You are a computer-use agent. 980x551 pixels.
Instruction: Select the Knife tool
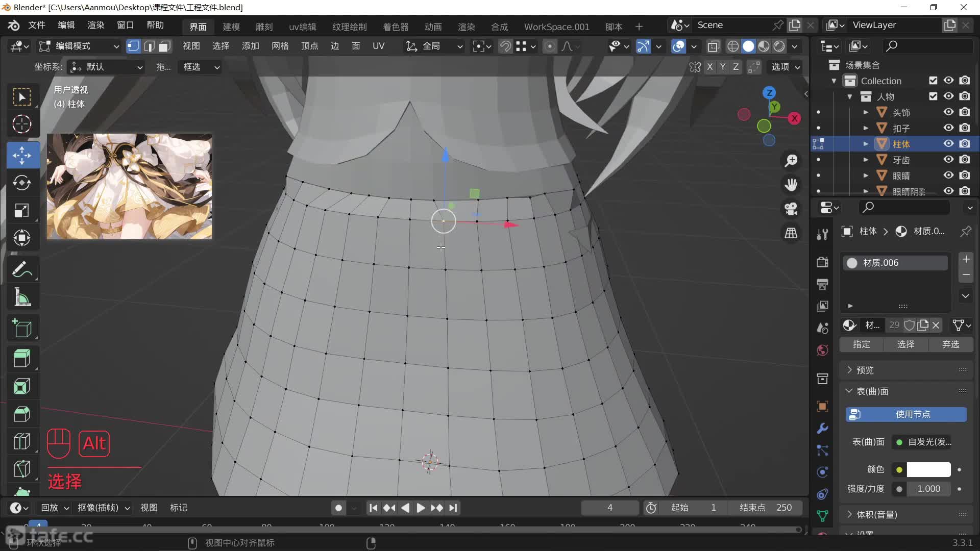[22, 469]
